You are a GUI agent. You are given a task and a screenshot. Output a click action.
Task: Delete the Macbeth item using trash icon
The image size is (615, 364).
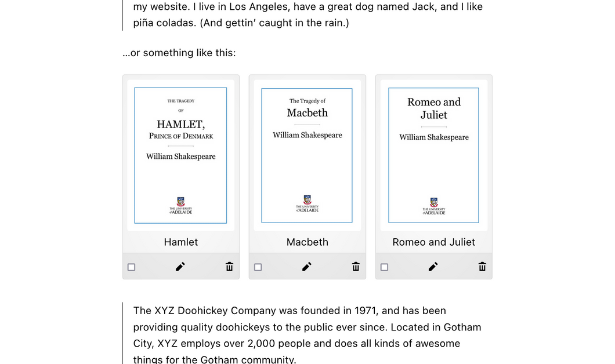(356, 267)
